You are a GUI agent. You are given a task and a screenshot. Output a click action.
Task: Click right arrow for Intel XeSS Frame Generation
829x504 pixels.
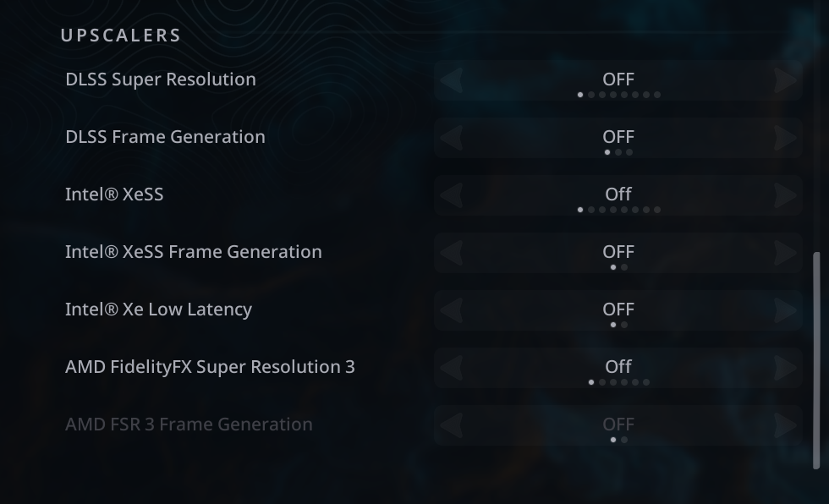(785, 253)
